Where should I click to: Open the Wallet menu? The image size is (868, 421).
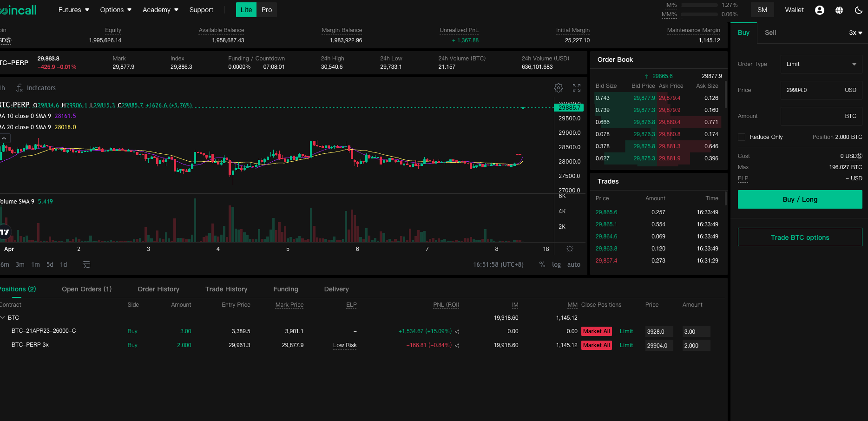point(794,10)
